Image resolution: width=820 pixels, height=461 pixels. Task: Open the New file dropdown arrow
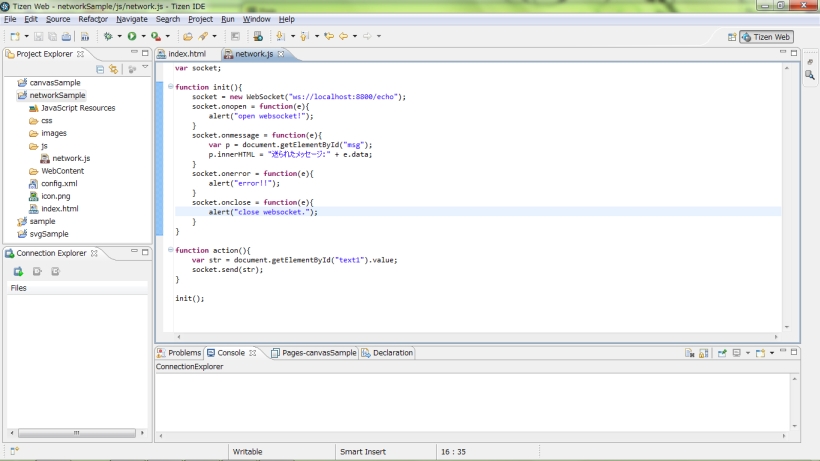26,37
